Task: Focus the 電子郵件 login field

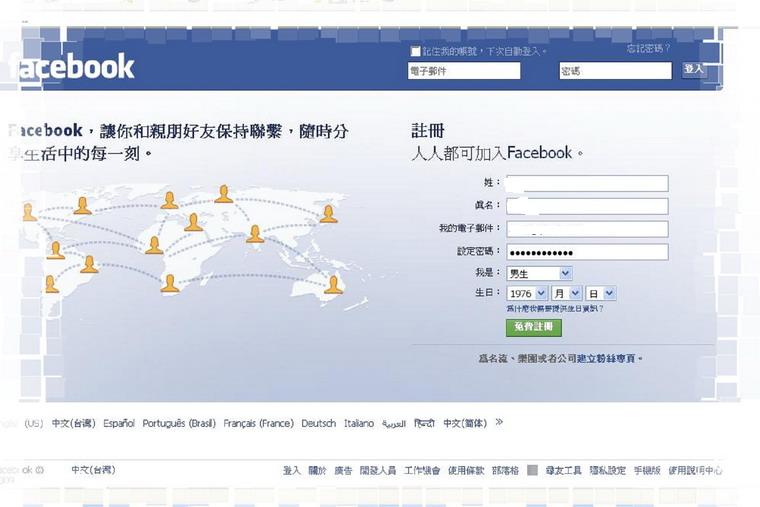Action: click(x=464, y=71)
